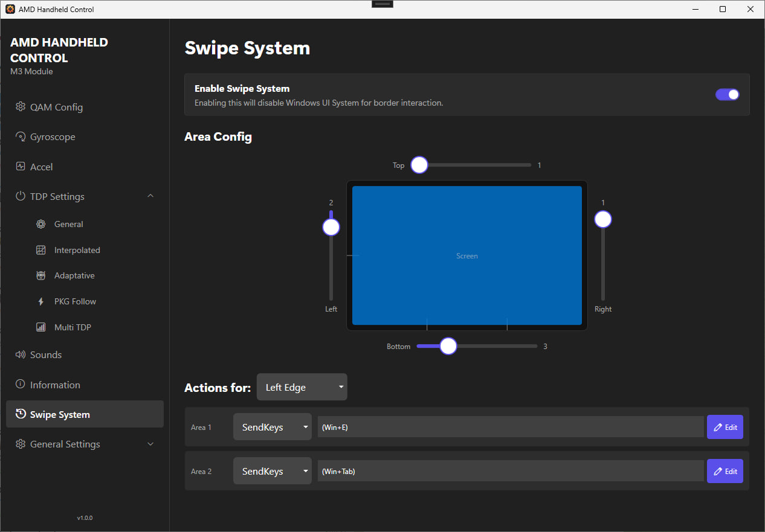Expand the General Settings chevron
Viewport: 765px width, 532px height.
pos(150,444)
